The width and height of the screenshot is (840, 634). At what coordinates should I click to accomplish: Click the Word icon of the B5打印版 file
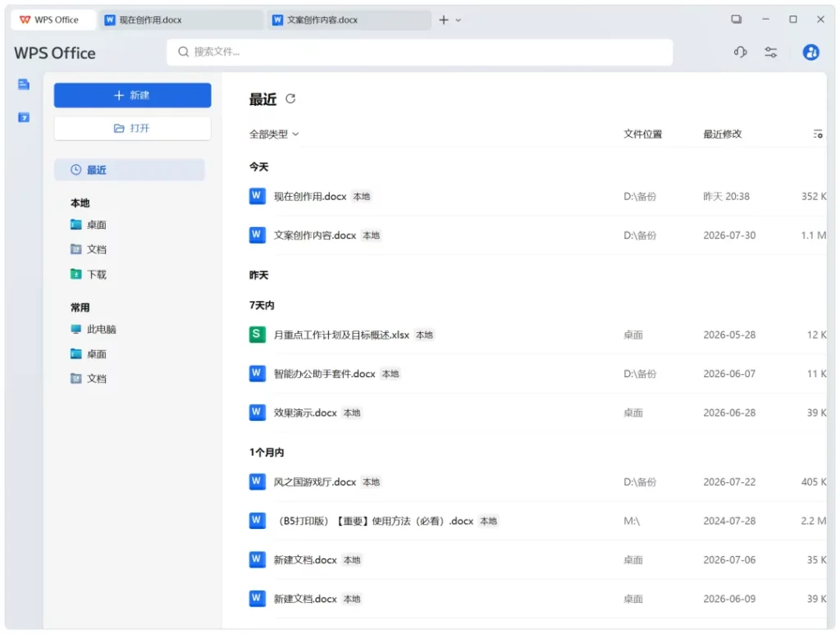tap(257, 521)
